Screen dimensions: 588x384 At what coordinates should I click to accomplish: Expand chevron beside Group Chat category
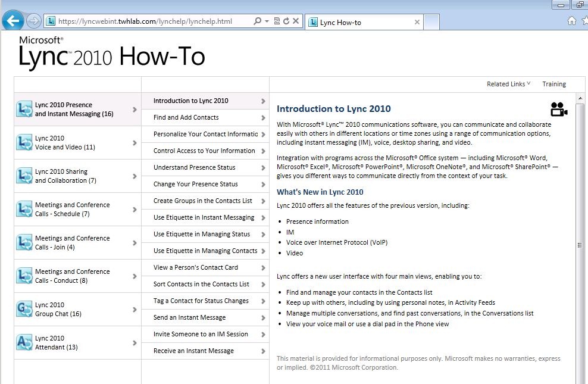tap(135, 310)
